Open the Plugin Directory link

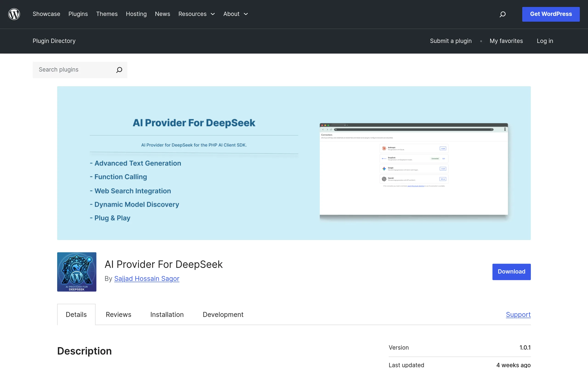tap(54, 41)
